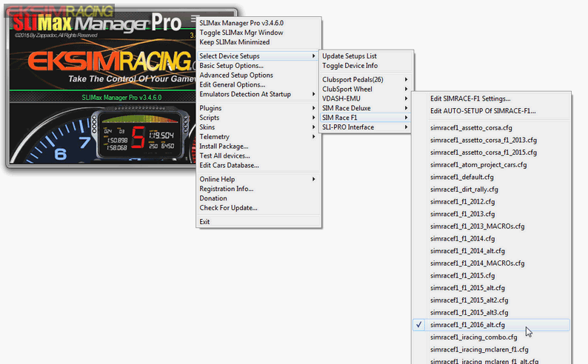The image size is (588, 364).
Task: Expand Clubsport Pedals(26) submenu
Action: [x=366, y=79]
